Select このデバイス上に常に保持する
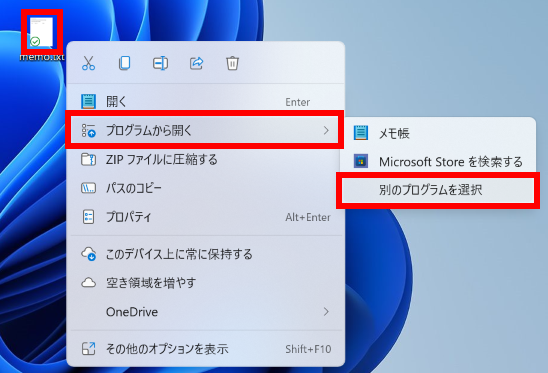This screenshot has height=373, width=548. [x=205, y=254]
